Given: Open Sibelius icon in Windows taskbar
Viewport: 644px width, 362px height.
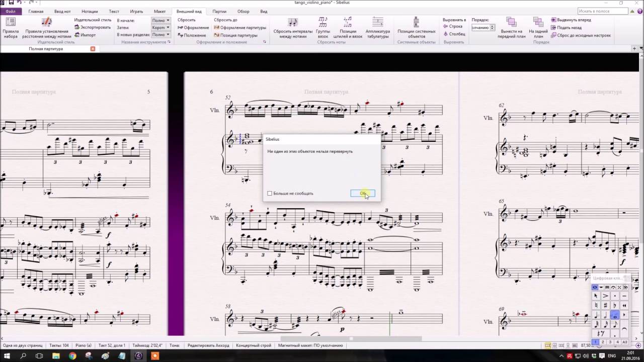Looking at the screenshot, I should tap(139, 356).
